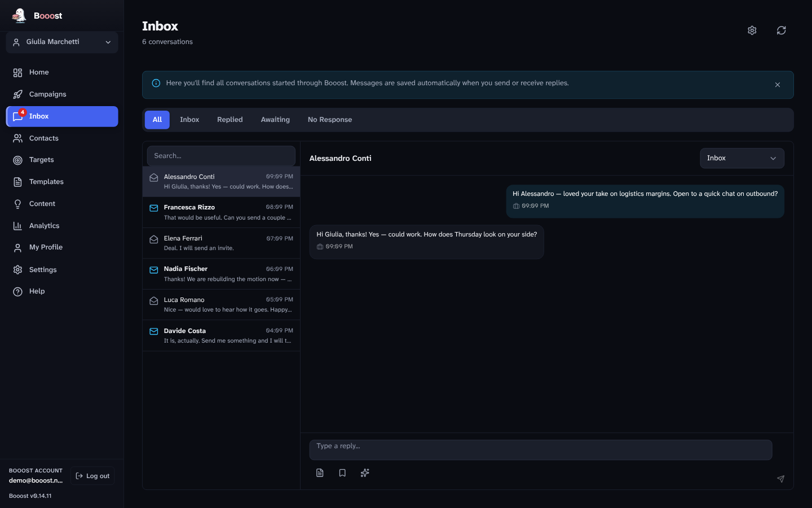
Task: Click the demo@booost account email
Action: [36, 480]
